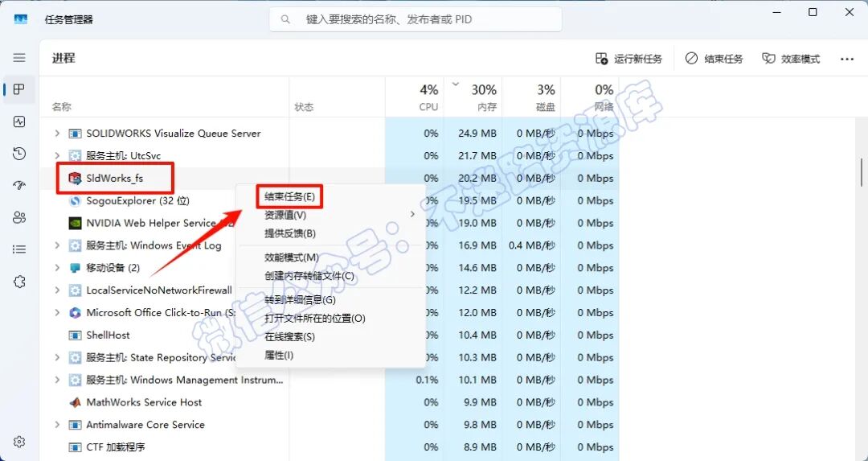This screenshot has width=868, height=461.
Task: Open the App history sidebar icon
Action: coord(19,154)
